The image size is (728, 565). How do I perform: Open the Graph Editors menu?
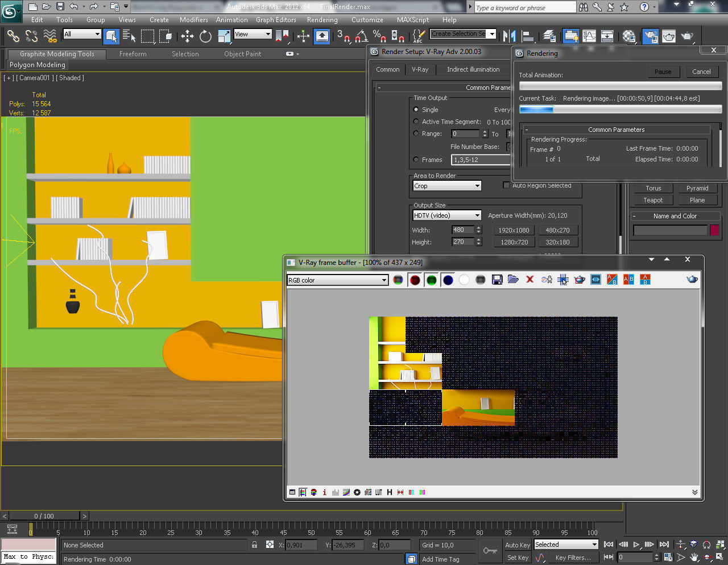pyautogui.click(x=276, y=20)
